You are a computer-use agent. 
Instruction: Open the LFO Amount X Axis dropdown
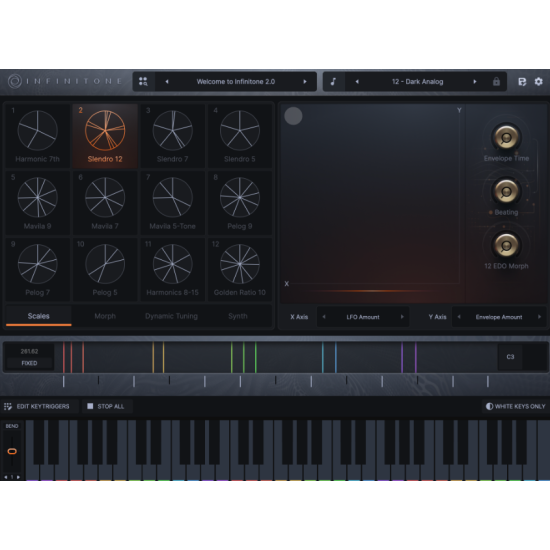(363, 317)
